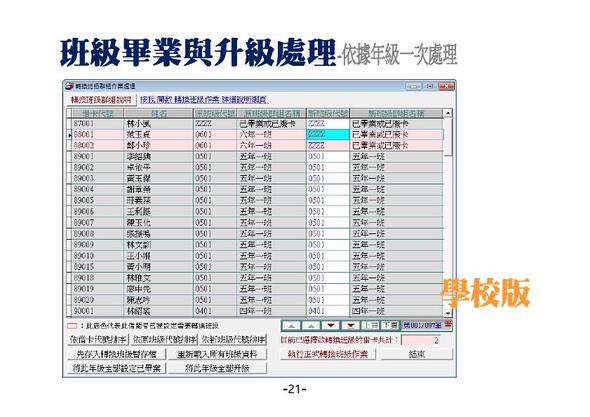Select card number 89008
This screenshot has width=590, height=417.
point(97,234)
